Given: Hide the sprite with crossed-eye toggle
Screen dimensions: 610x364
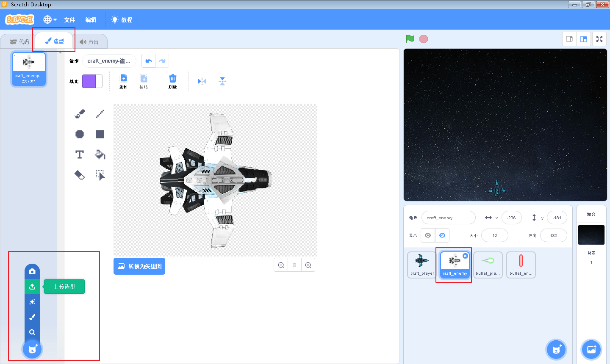Looking at the screenshot, I should (x=442, y=235).
